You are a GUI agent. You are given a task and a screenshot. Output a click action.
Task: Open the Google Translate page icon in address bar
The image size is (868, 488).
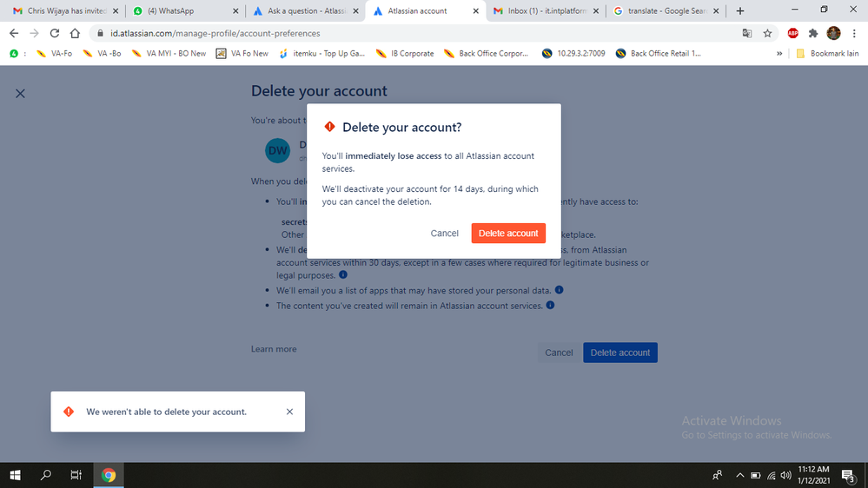746,33
